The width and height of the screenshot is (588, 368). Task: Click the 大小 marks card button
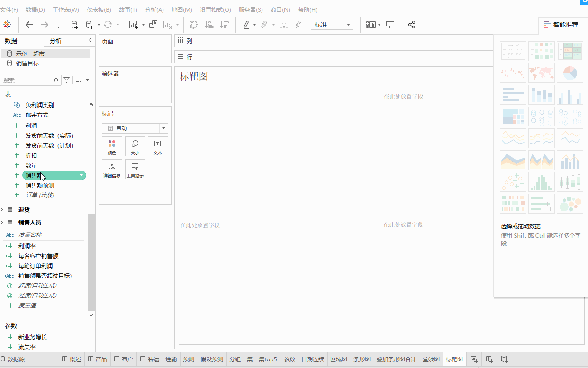point(135,146)
